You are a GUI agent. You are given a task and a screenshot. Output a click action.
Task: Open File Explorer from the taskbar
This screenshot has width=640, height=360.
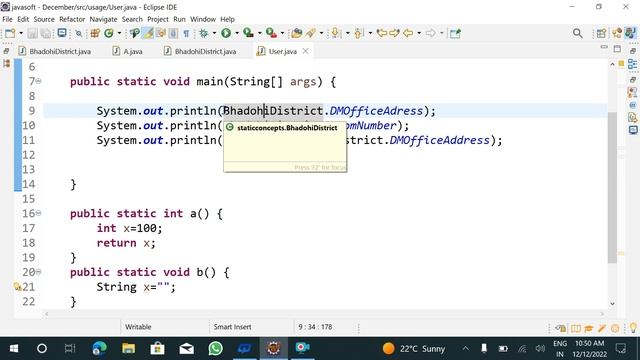(128, 348)
